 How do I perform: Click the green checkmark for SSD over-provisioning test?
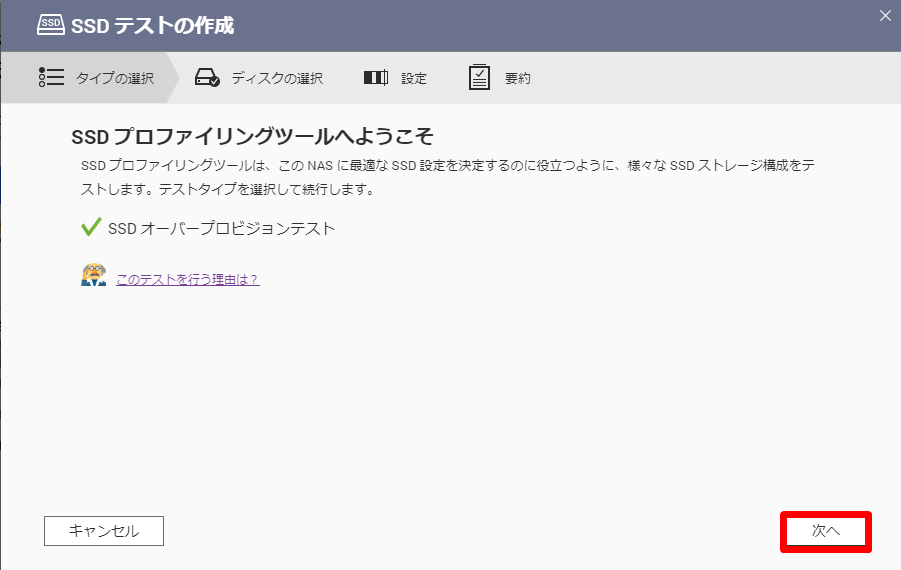[x=91, y=228]
